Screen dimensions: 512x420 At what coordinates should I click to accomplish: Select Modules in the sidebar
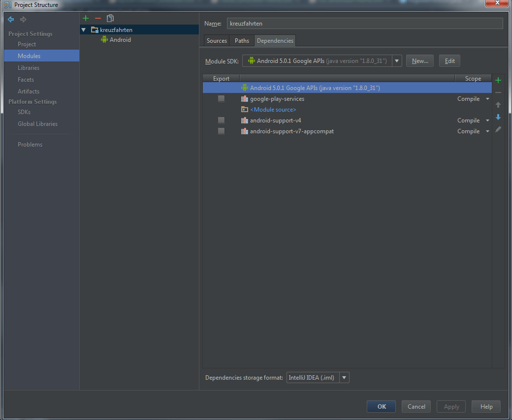pos(41,56)
